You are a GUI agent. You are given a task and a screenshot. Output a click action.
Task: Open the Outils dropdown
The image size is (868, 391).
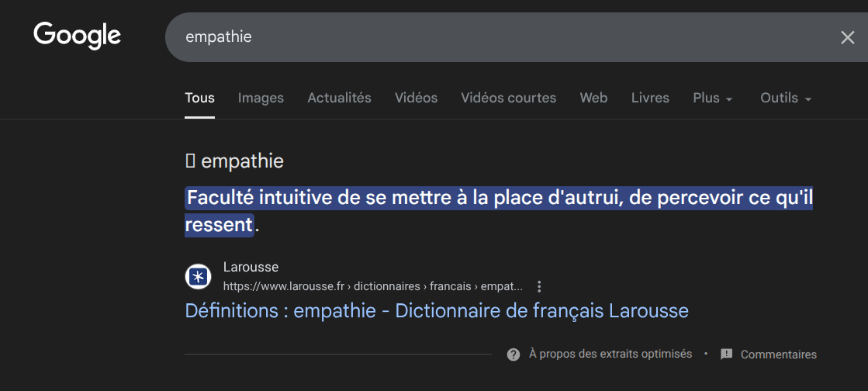point(785,99)
